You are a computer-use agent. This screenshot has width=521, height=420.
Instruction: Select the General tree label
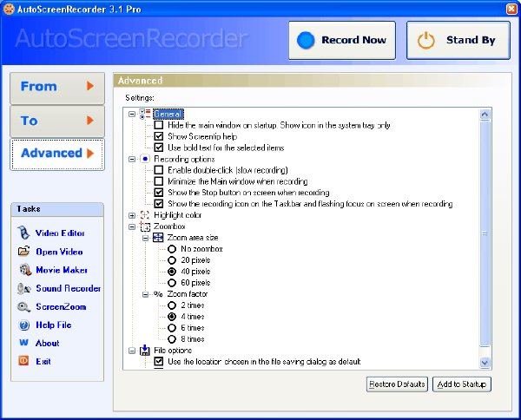click(168, 114)
